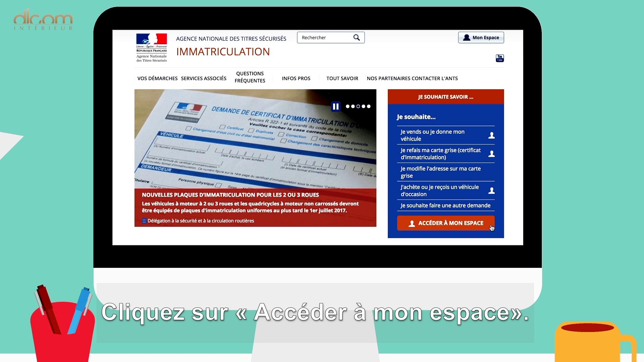
Task: Expand the Tout Savoir menu
Action: (x=342, y=78)
